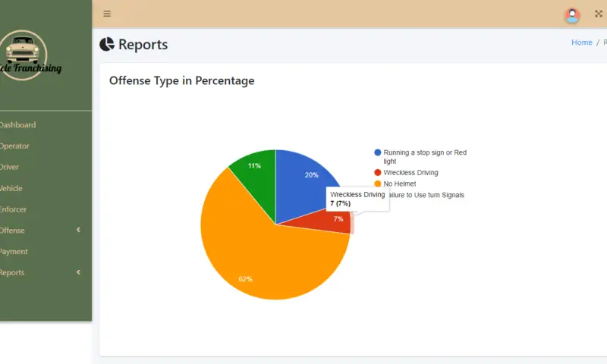
Task: Toggle Wreckless Driving legend entry
Action: pyautogui.click(x=410, y=173)
